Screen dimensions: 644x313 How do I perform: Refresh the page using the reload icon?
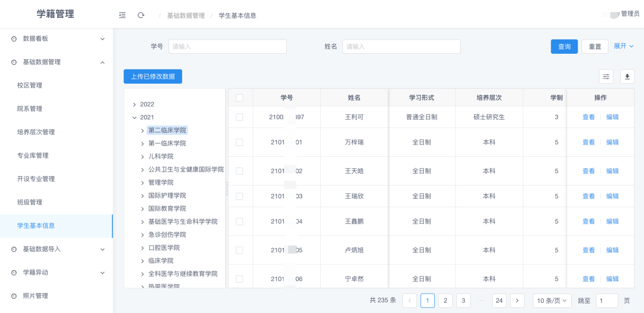tap(141, 15)
